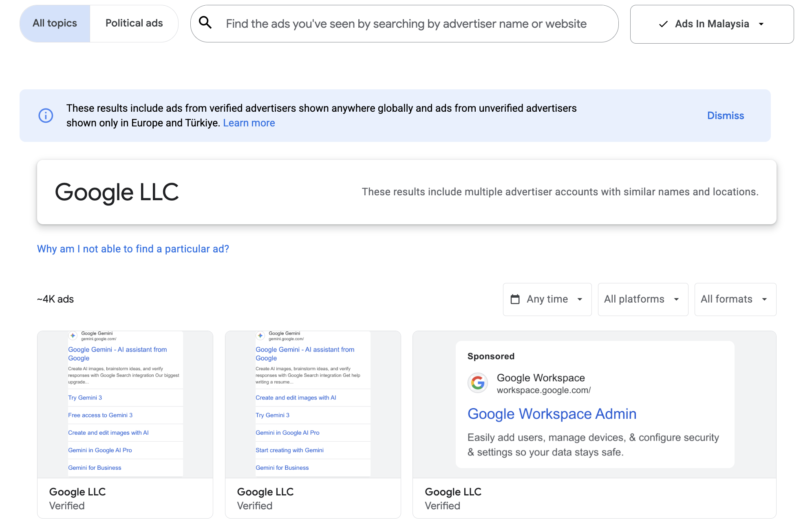Dismiss the info banner

click(x=725, y=115)
